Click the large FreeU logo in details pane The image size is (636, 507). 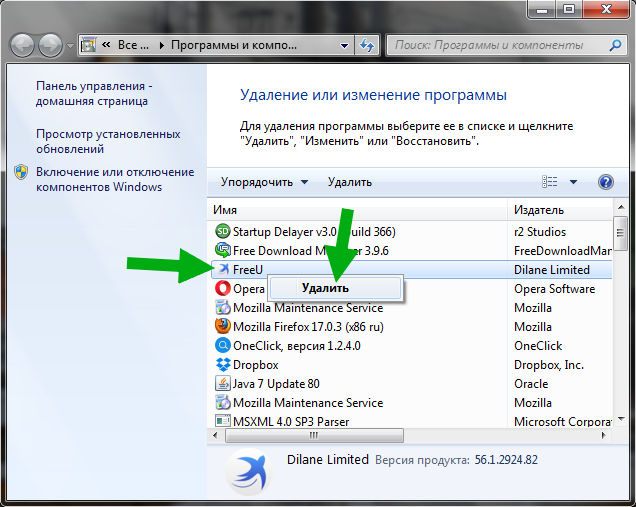250,473
